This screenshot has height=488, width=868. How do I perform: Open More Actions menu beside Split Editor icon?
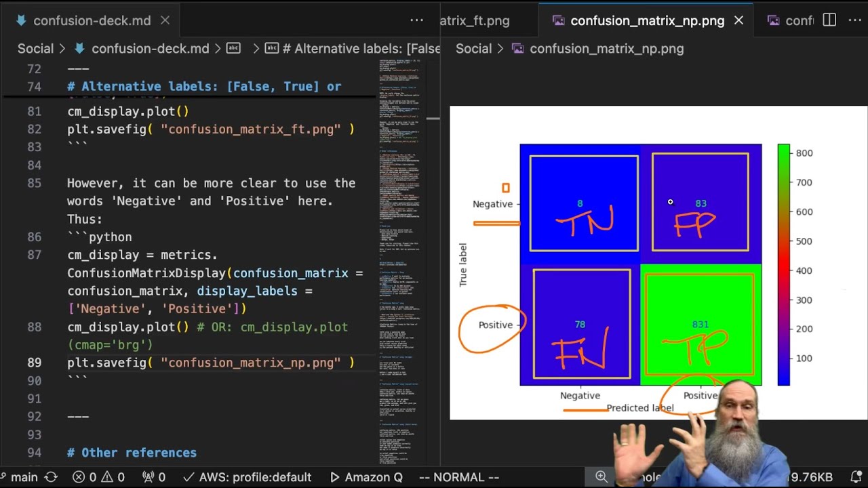(854, 20)
